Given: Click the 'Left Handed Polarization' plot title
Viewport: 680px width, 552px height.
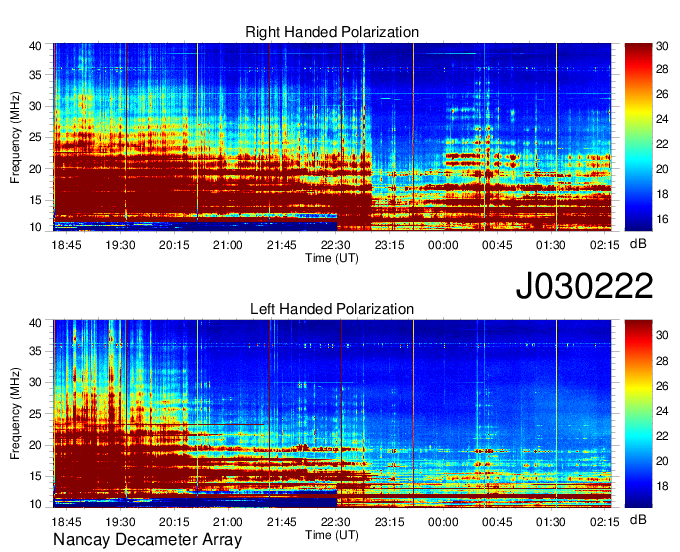Looking at the screenshot, I should [x=332, y=309].
